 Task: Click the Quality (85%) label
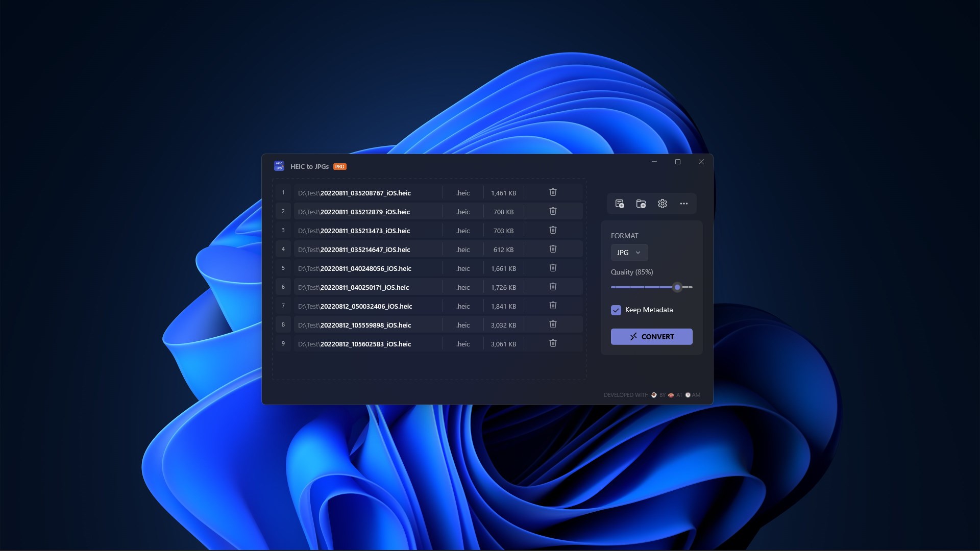click(632, 272)
